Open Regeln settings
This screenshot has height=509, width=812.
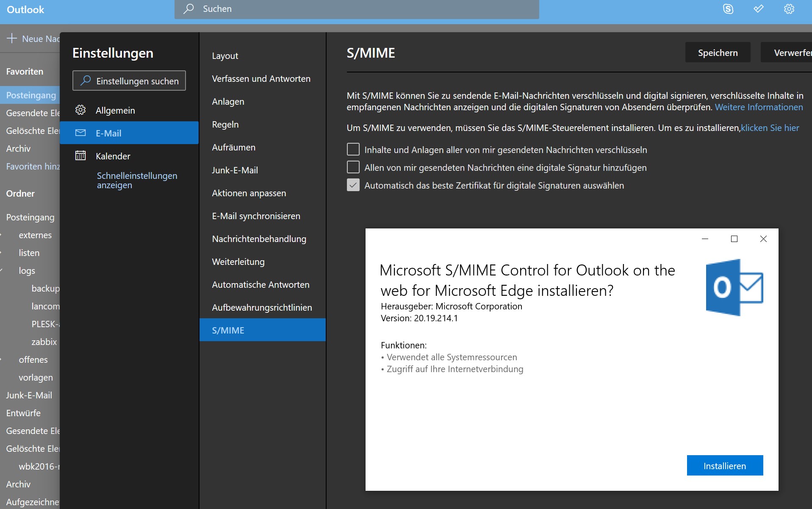click(263, 124)
